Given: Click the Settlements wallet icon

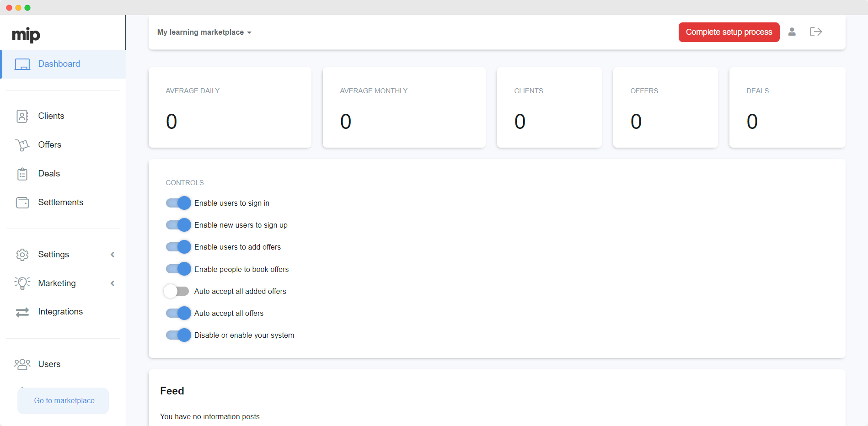Looking at the screenshot, I should [x=22, y=202].
